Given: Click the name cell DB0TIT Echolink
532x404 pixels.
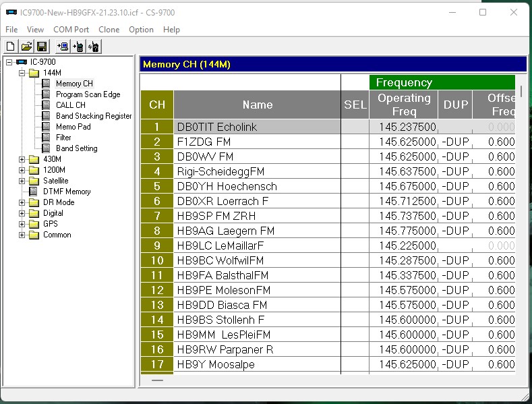Looking at the screenshot, I should click(x=257, y=127).
